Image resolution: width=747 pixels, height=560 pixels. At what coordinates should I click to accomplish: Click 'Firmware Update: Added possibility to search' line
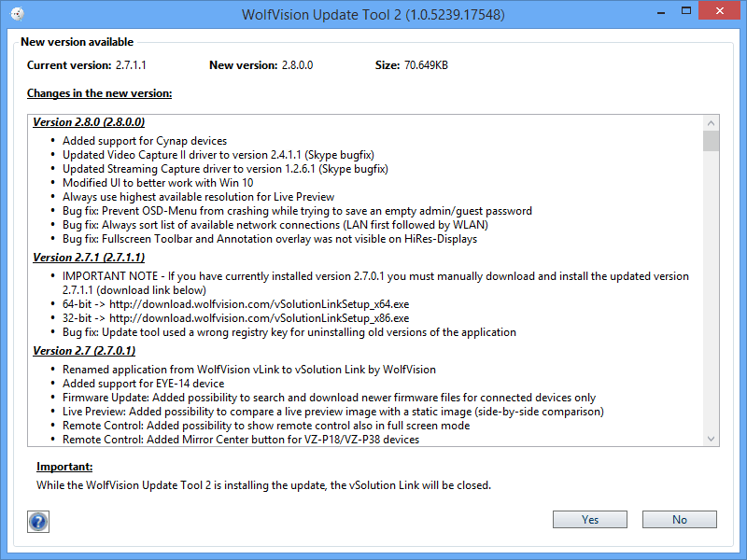(x=329, y=398)
